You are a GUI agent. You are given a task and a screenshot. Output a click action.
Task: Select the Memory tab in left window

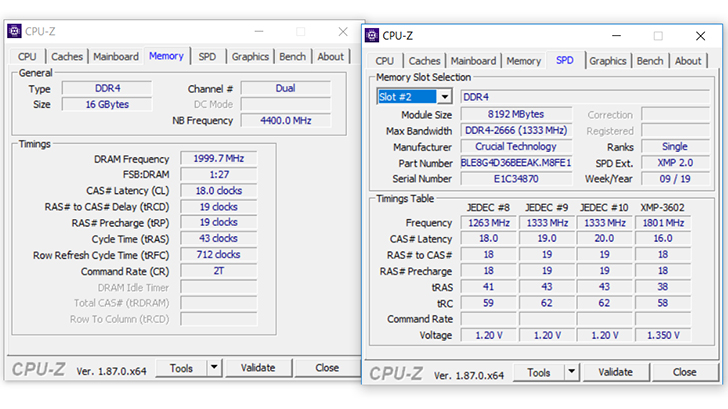tap(167, 56)
